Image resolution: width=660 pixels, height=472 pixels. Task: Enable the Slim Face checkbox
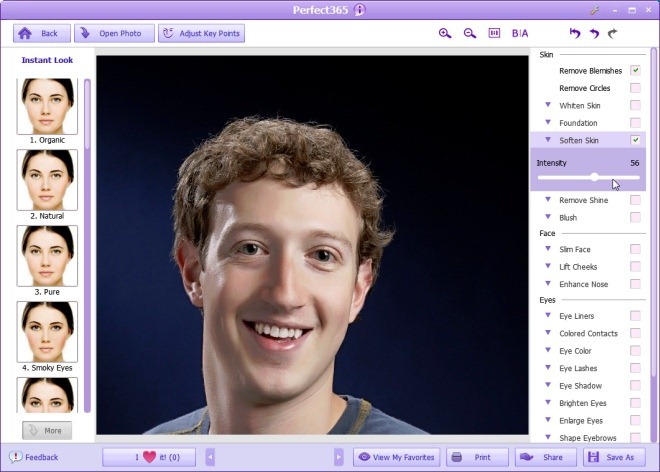635,249
